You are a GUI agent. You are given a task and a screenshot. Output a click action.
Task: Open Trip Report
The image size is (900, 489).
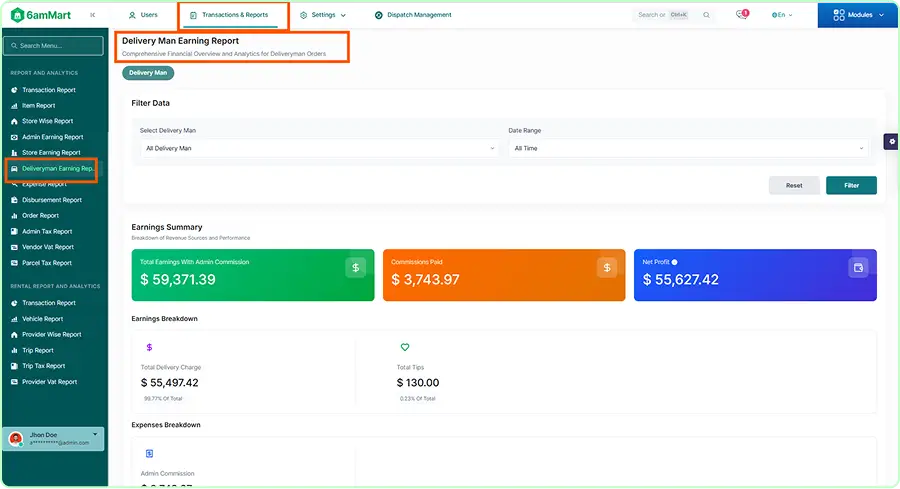(x=37, y=351)
